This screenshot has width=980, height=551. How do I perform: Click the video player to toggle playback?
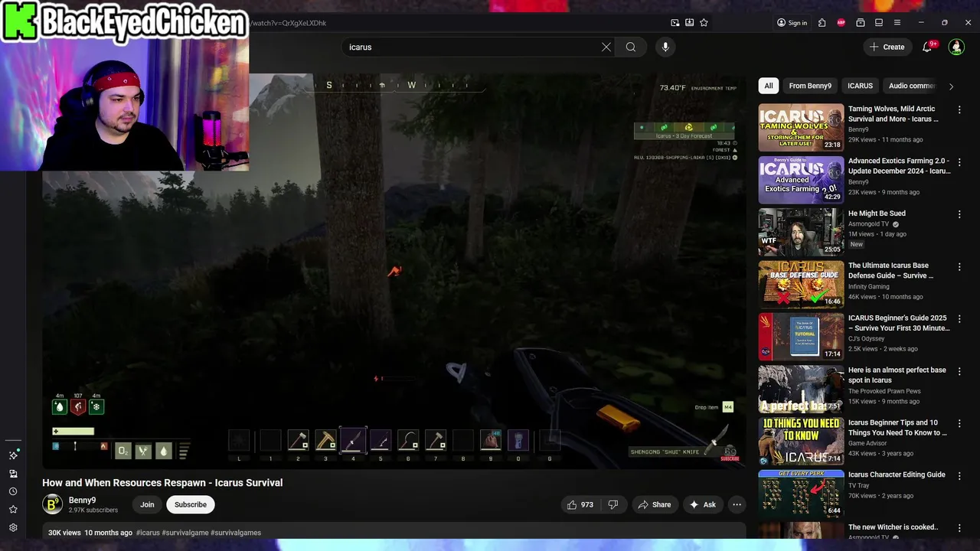394,271
